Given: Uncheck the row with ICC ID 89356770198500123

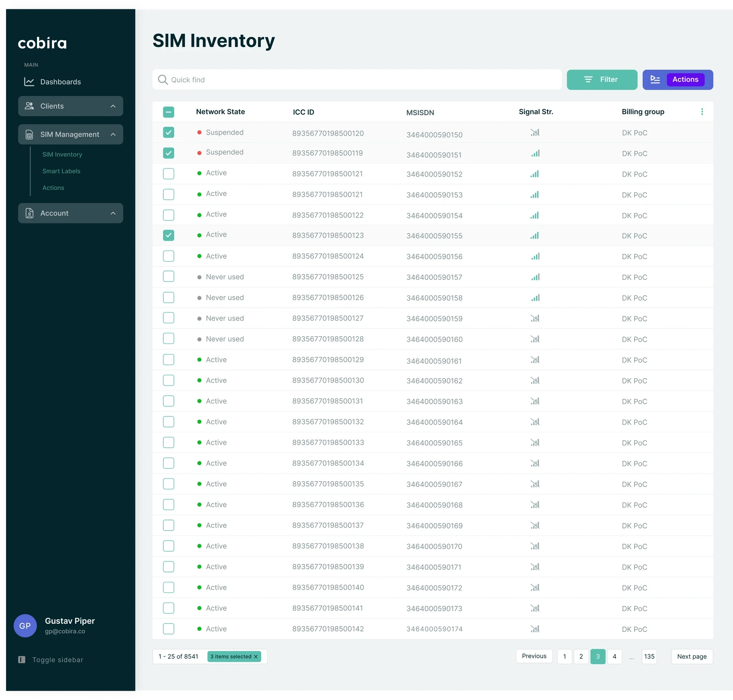Looking at the screenshot, I should coord(169,236).
